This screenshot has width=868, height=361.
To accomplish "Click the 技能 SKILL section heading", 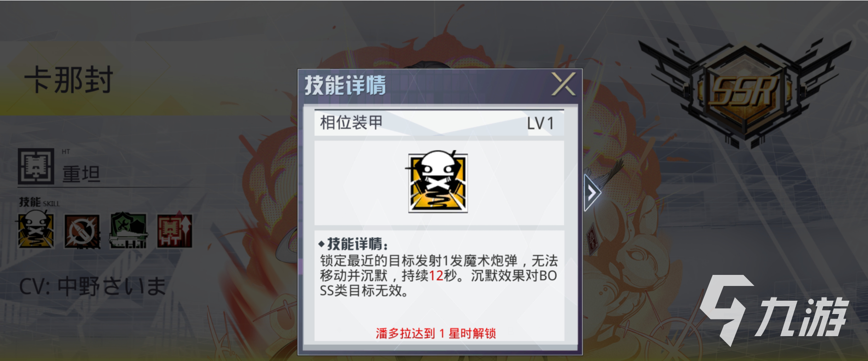I will point(40,202).
